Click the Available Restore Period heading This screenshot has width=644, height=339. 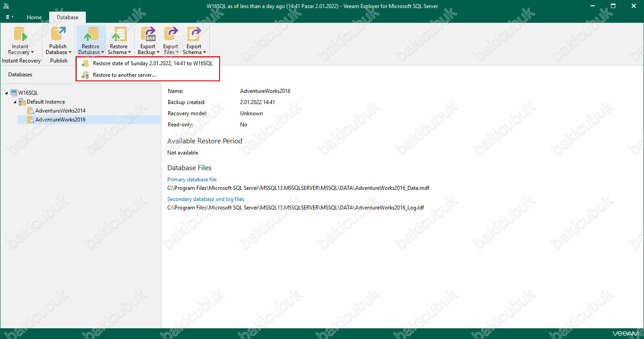[x=205, y=141]
